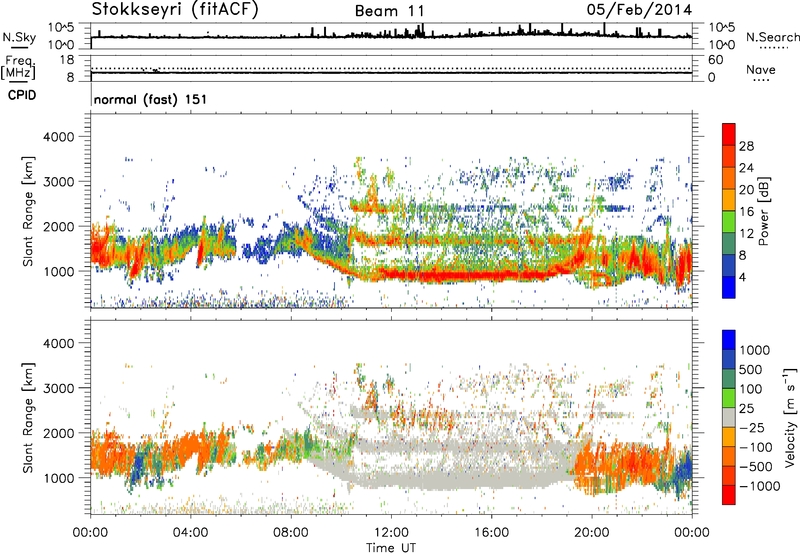800x554 pixels.
Task: Click the dotted line sample under Nave
Action: click(762, 80)
